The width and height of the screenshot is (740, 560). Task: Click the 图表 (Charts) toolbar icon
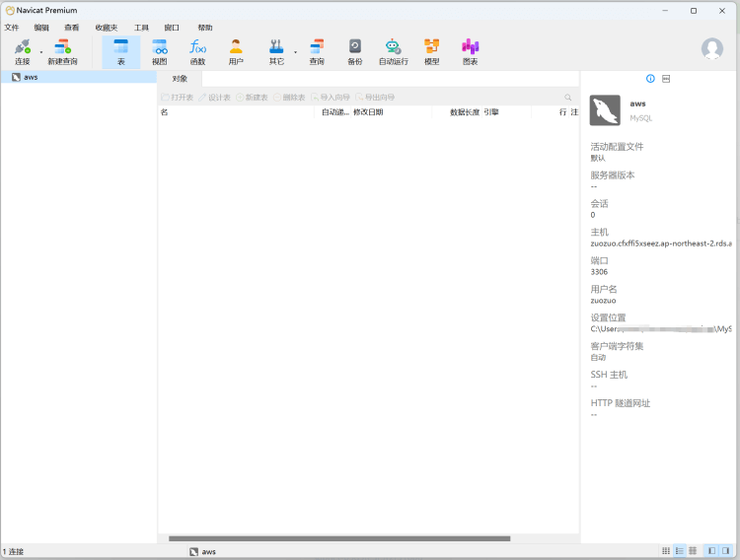pyautogui.click(x=471, y=51)
